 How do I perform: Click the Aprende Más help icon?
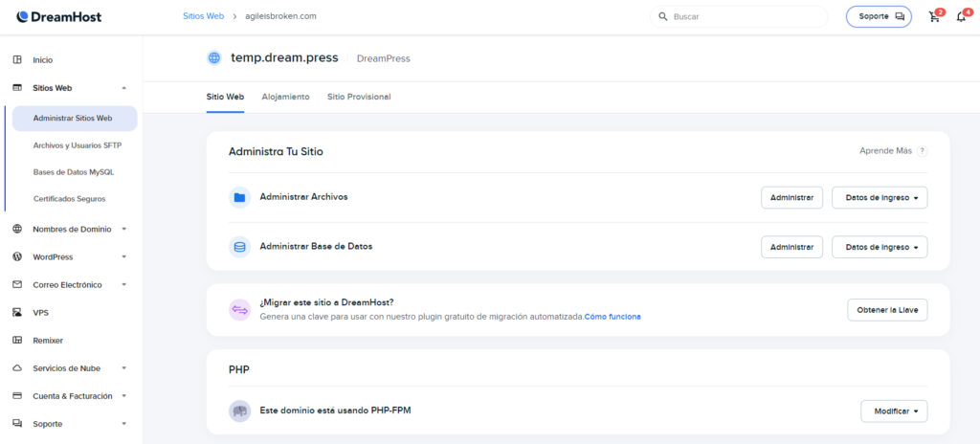pyautogui.click(x=923, y=151)
